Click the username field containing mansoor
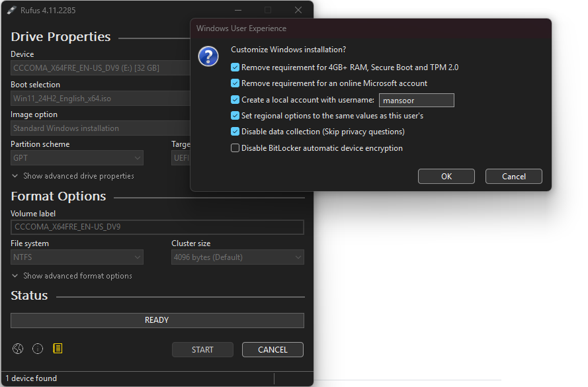 coord(415,101)
